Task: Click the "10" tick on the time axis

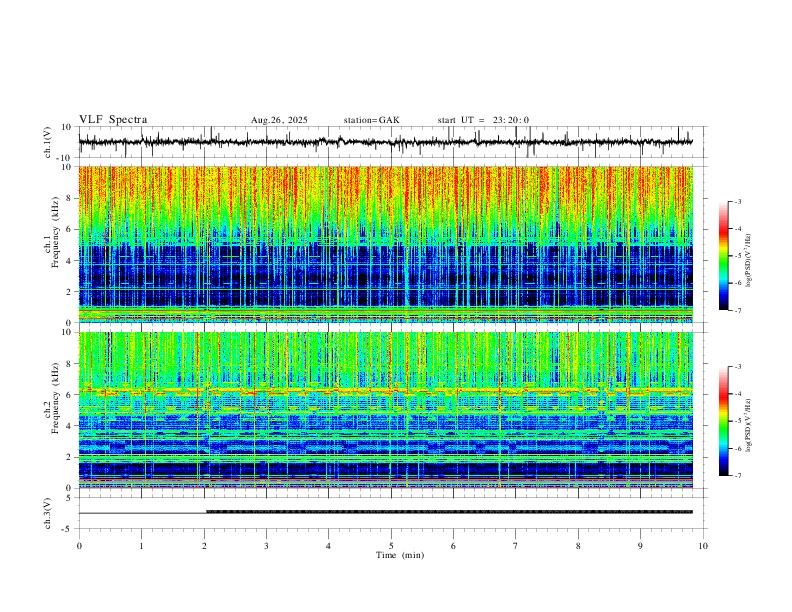Action: pyautogui.click(x=703, y=546)
